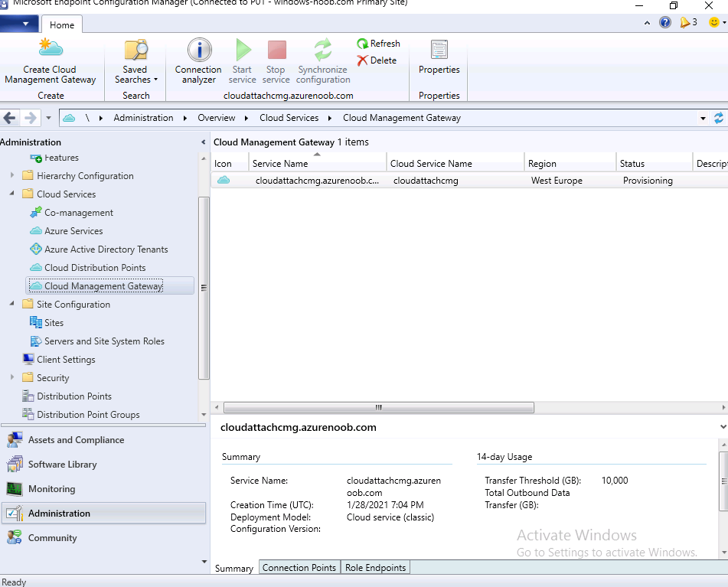Sort by the Status column header
Screen dimensions: 728x587
point(655,163)
